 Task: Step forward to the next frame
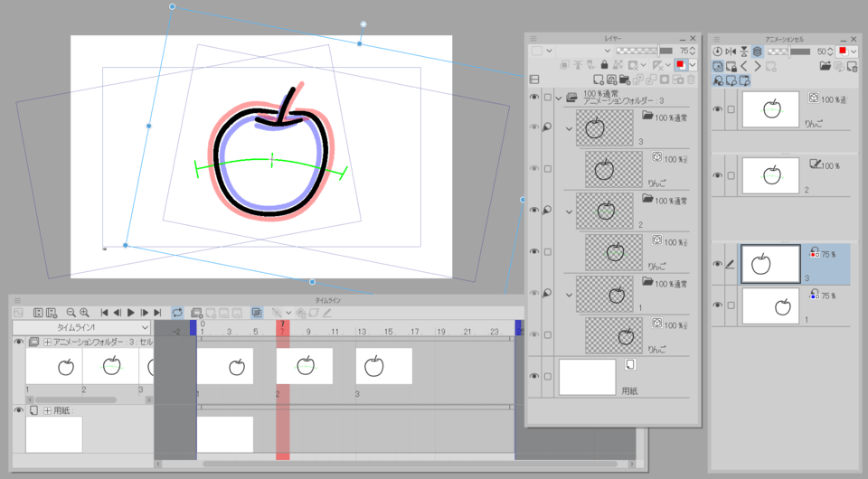point(144,313)
